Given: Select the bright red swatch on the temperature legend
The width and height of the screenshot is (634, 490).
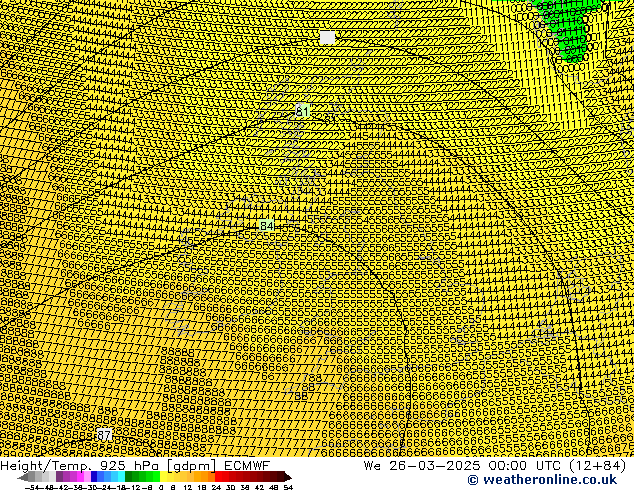Looking at the screenshot, I should 218,476.
